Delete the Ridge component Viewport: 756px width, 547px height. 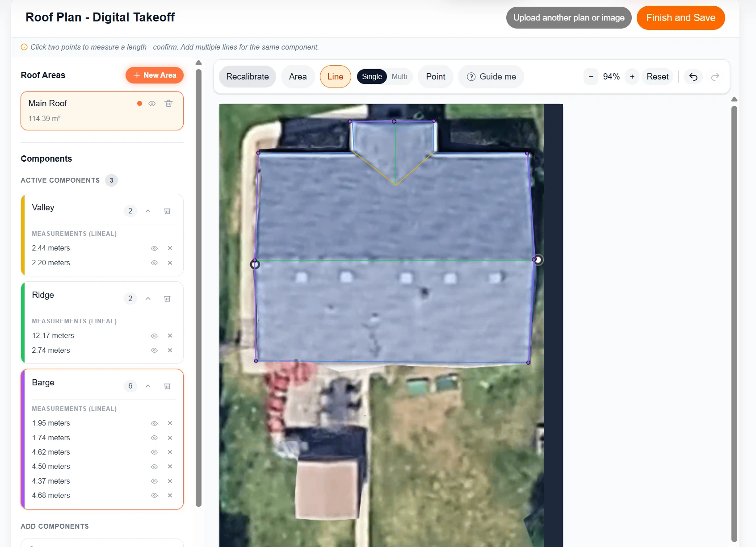(x=167, y=299)
